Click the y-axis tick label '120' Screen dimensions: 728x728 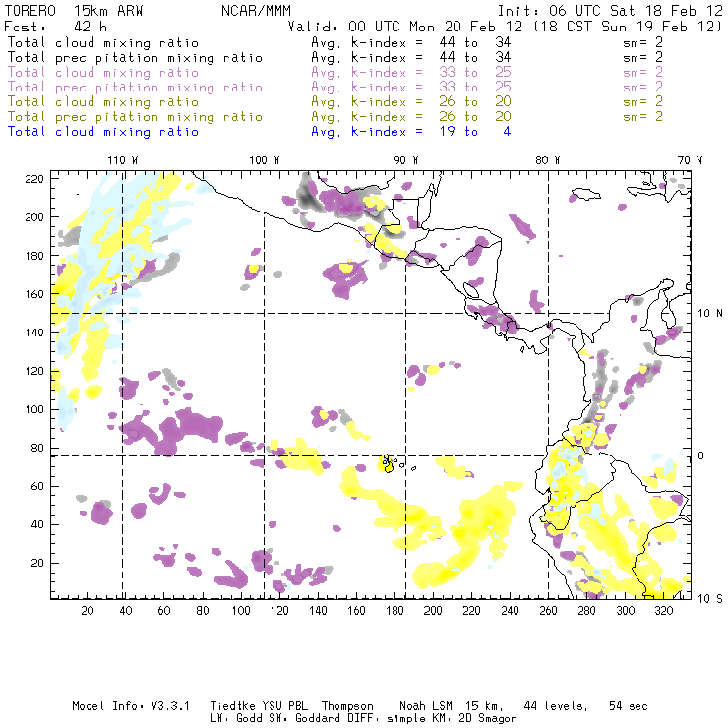34,371
